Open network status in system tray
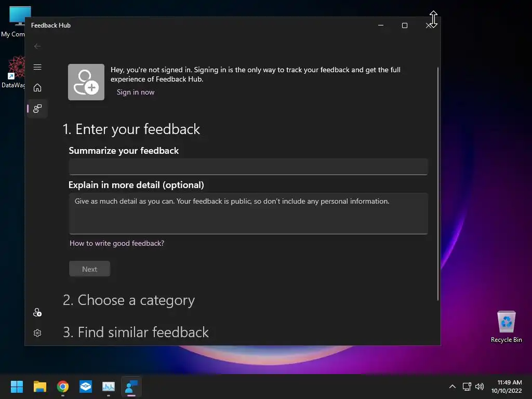 point(467,387)
